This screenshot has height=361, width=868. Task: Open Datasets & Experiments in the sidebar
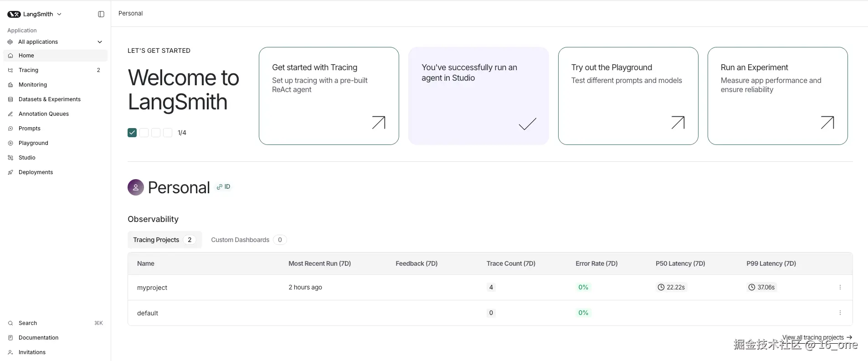click(56, 99)
